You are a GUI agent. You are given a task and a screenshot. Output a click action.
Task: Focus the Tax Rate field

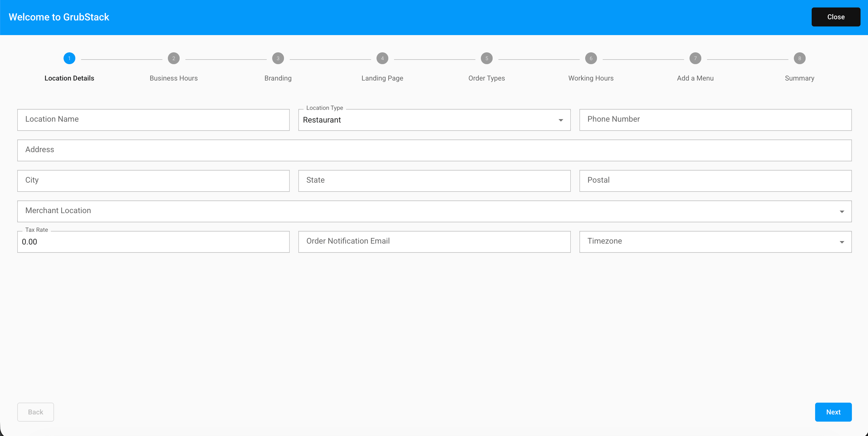pos(153,242)
